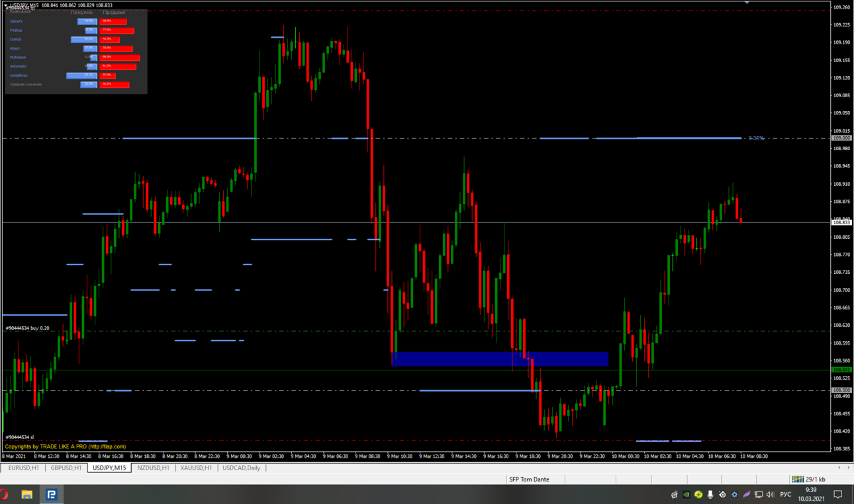Click the chart shift marker on the top edge
Image resolution: width=854 pixels, height=504 pixels.
pyautogui.click(x=747, y=3)
